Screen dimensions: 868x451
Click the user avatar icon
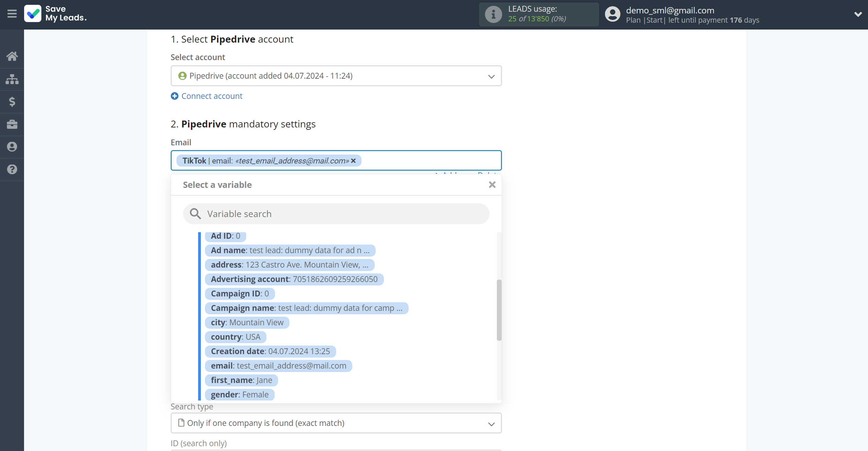click(613, 14)
